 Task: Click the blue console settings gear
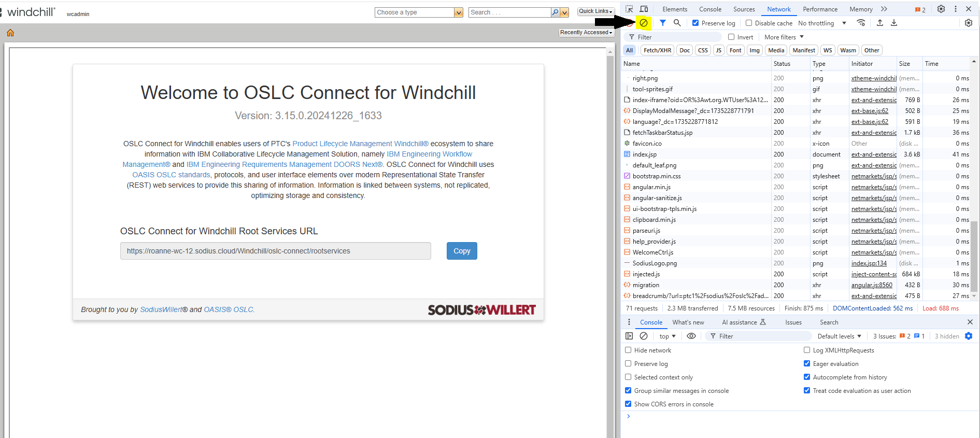(969, 336)
